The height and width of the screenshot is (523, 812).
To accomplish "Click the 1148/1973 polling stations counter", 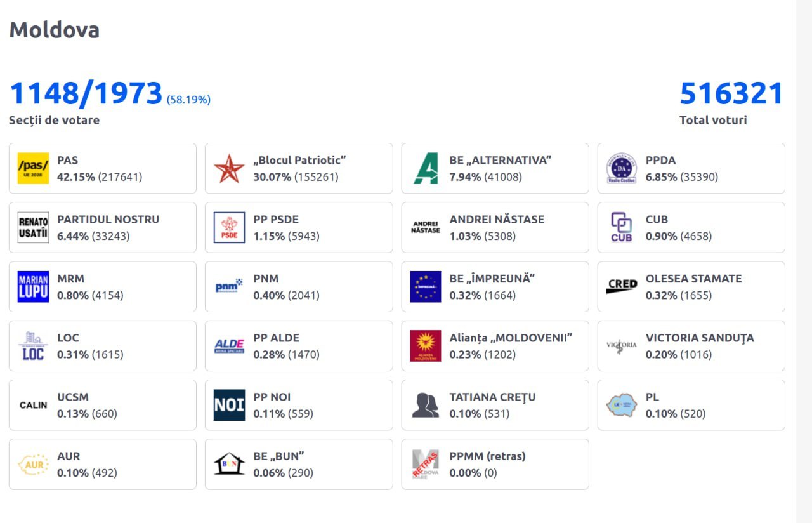I will tap(86, 94).
